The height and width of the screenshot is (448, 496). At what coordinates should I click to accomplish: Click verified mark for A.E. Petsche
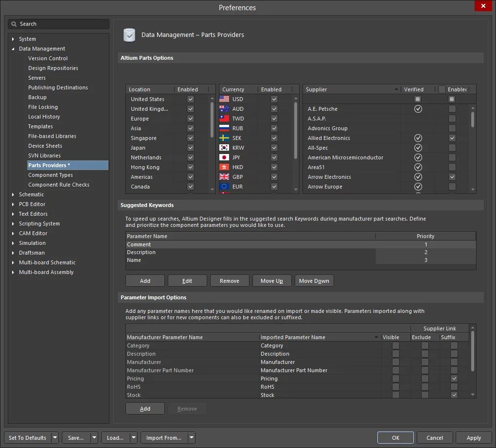pyautogui.click(x=418, y=109)
